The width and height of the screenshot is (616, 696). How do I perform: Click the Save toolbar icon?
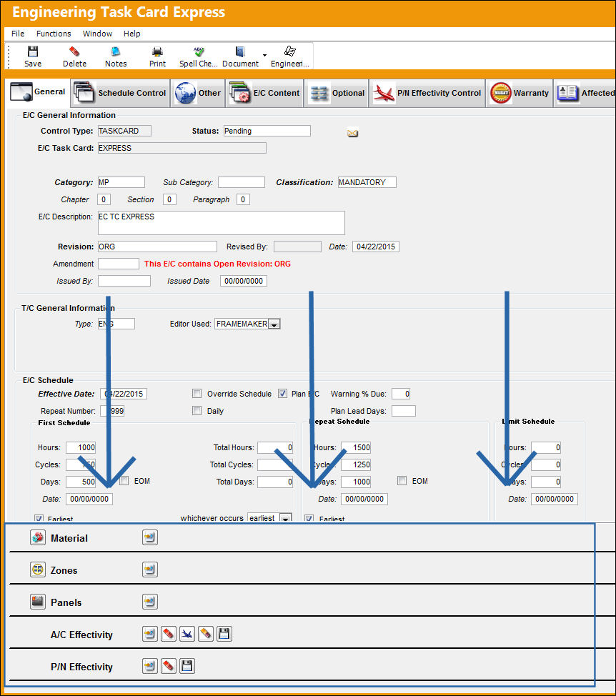pyautogui.click(x=33, y=56)
